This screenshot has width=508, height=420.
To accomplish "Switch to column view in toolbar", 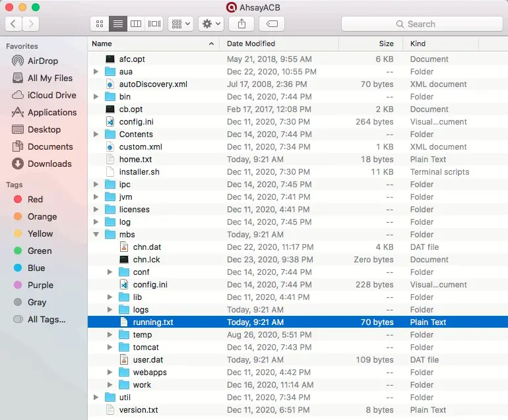I will pos(136,24).
